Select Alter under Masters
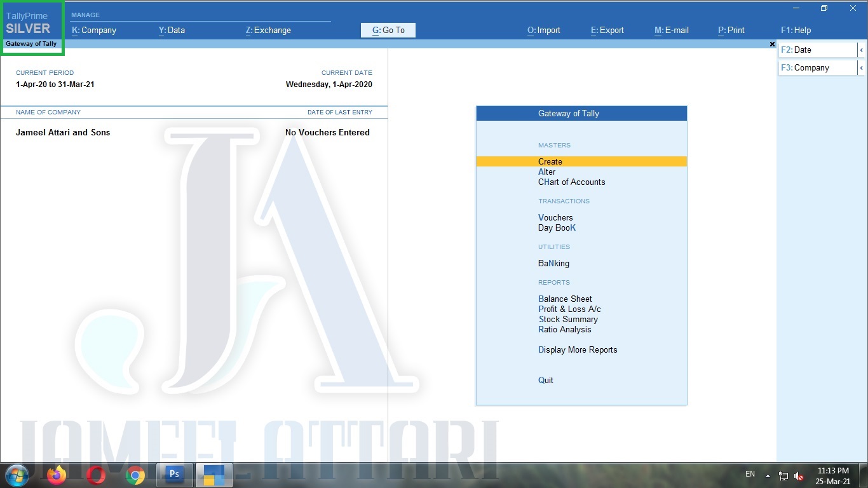The image size is (868, 488). point(547,172)
